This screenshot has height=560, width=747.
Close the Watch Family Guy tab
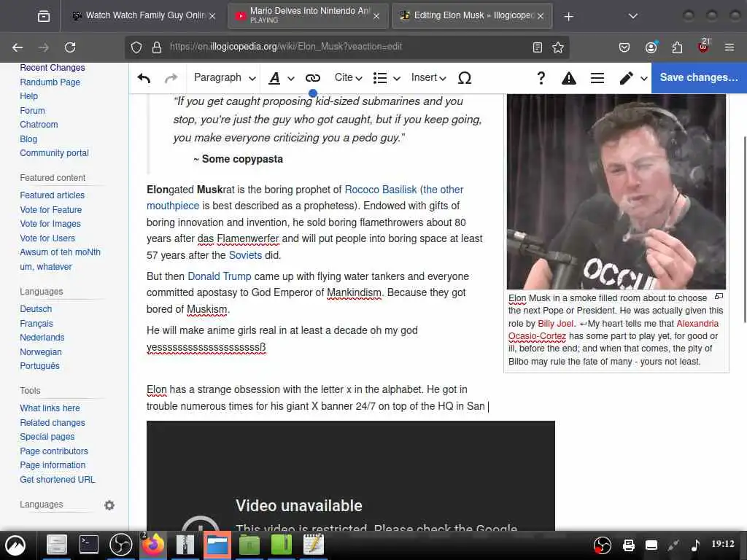[x=212, y=16]
